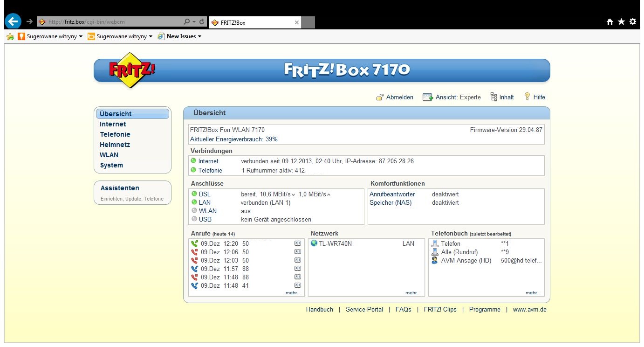Open WLAN in the left menu

point(109,155)
